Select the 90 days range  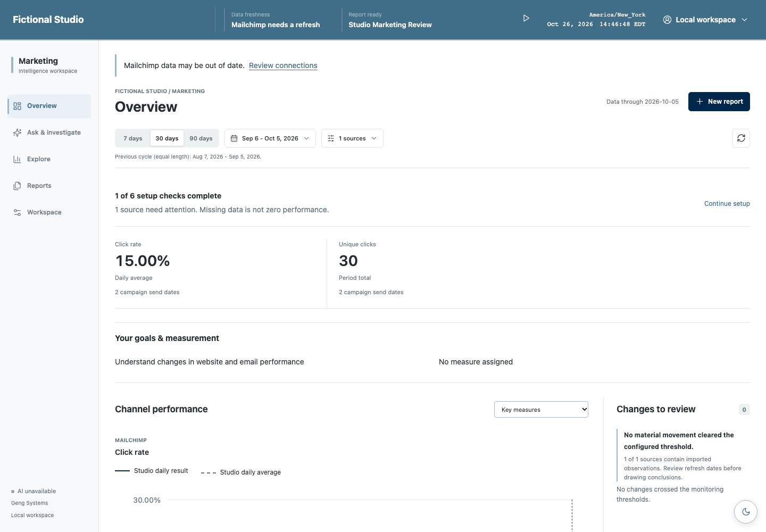click(x=201, y=138)
